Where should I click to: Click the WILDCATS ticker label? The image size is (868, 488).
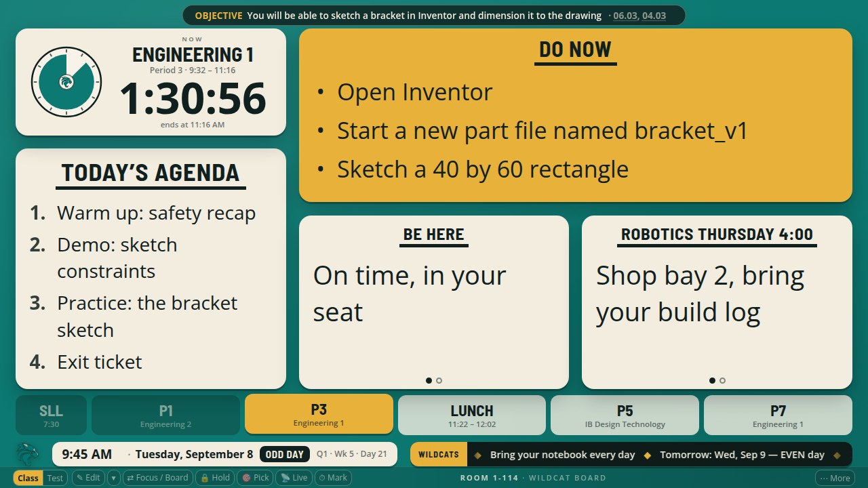pyautogui.click(x=439, y=454)
